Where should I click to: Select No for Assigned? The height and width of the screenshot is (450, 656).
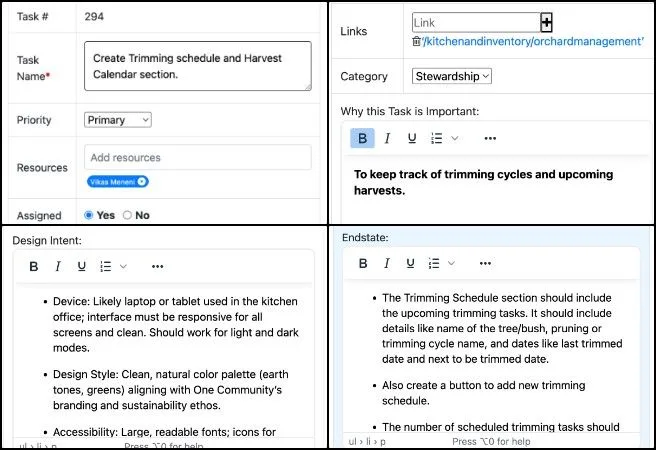click(126, 215)
